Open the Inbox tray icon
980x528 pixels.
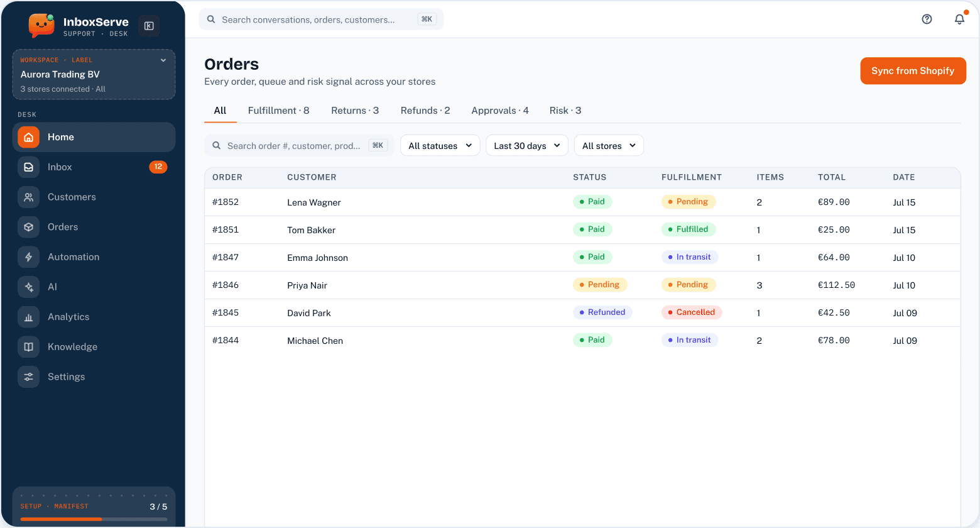28,167
